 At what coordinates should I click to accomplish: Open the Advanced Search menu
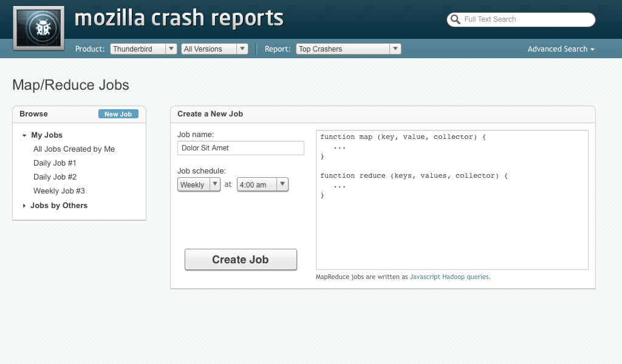point(561,49)
